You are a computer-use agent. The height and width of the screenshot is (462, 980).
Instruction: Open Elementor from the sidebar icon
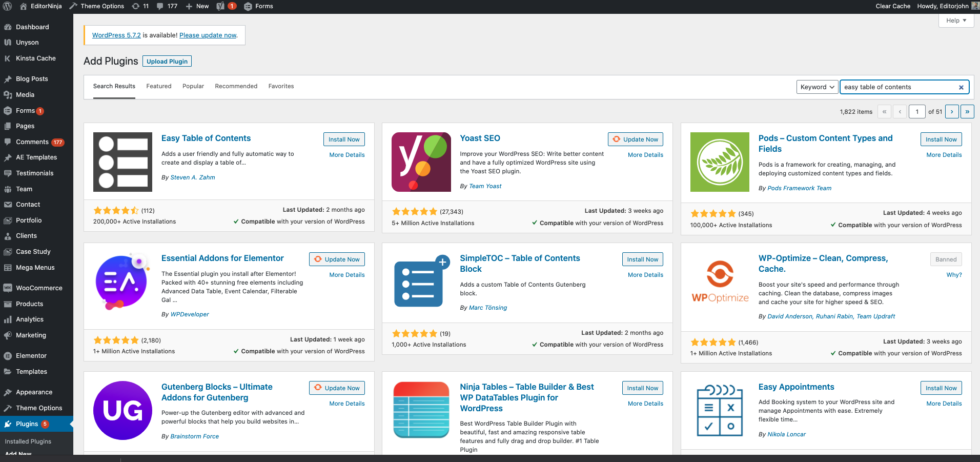pyautogui.click(x=8, y=355)
